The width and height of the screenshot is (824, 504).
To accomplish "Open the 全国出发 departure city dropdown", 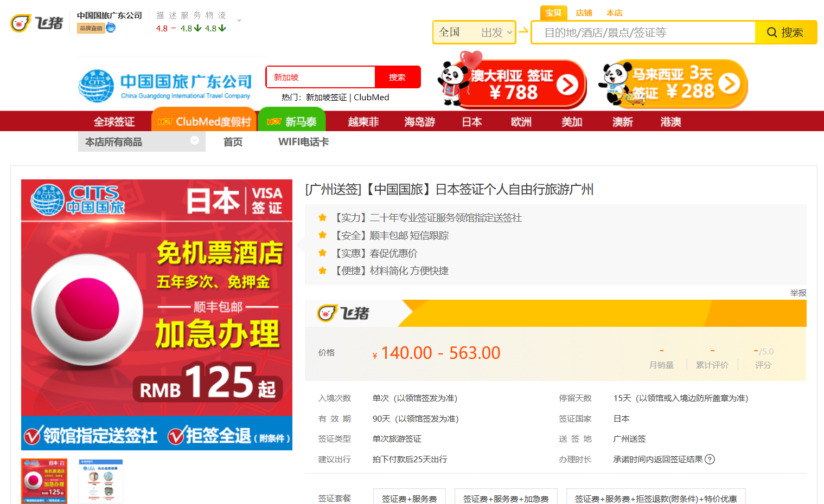I will (474, 33).
